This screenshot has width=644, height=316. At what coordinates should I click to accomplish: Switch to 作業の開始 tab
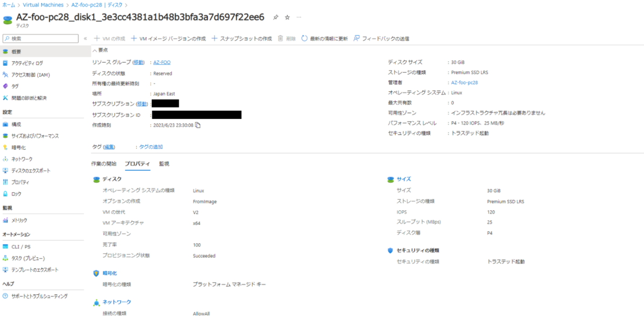point(104,164)
